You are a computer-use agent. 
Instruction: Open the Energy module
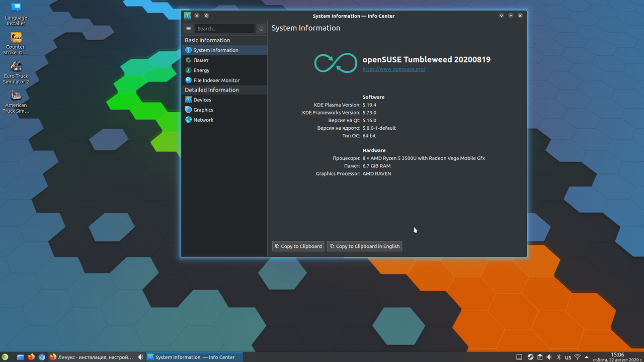[224, 70]
